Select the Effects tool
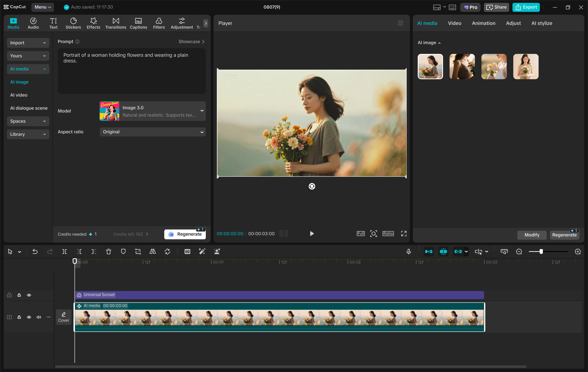 point(93,23)
